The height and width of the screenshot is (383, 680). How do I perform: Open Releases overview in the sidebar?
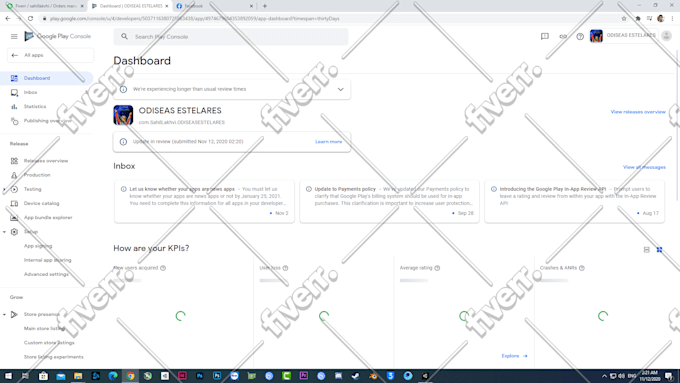(46, 161)
